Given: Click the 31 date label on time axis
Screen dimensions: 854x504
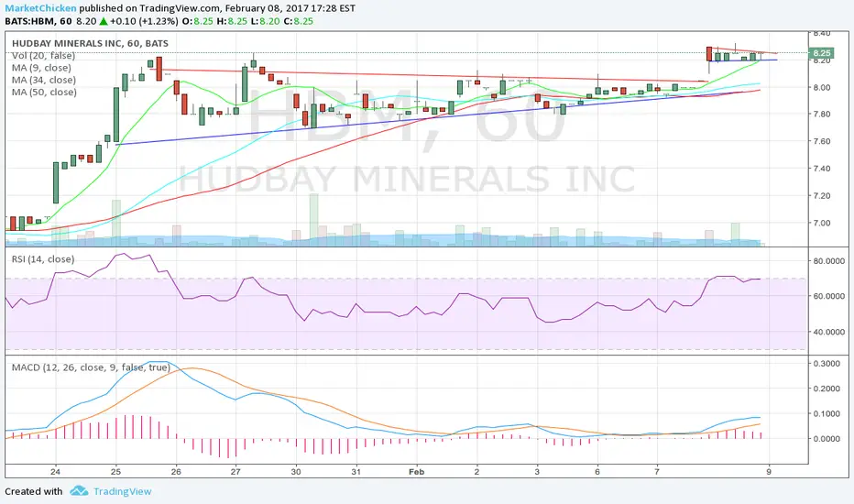Looking at the screenshot, I should (x=356, y=472).
